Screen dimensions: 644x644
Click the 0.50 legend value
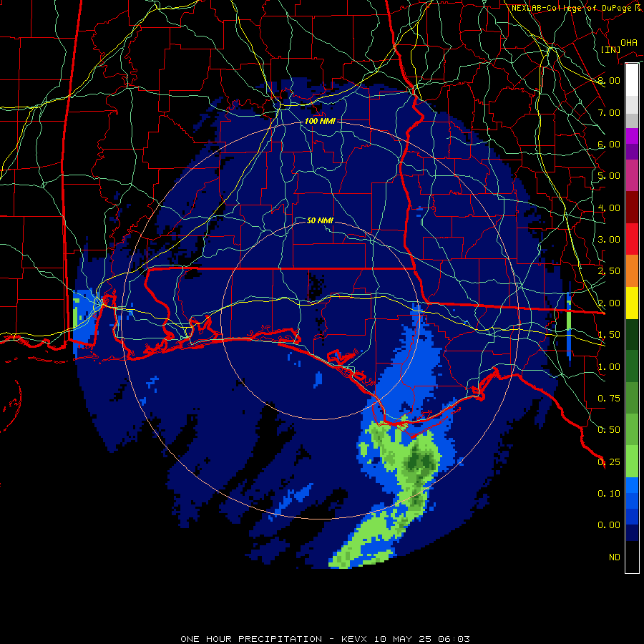pos(609,430)
